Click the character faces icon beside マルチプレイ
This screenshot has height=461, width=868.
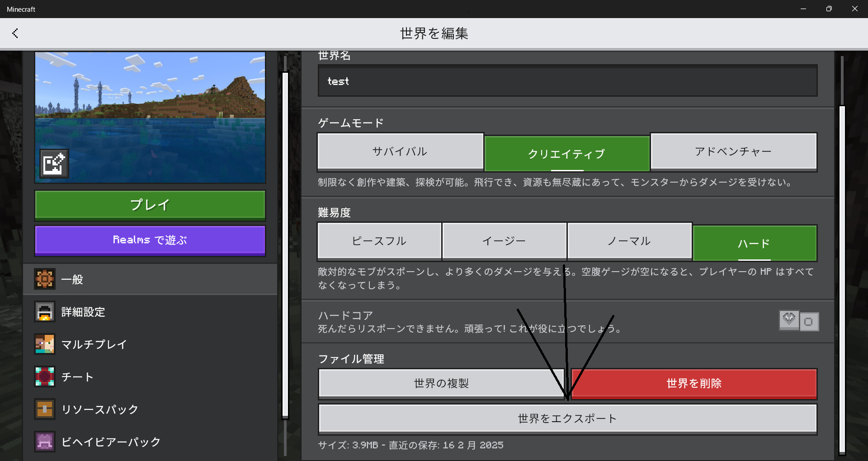click(x=45, y=344)
